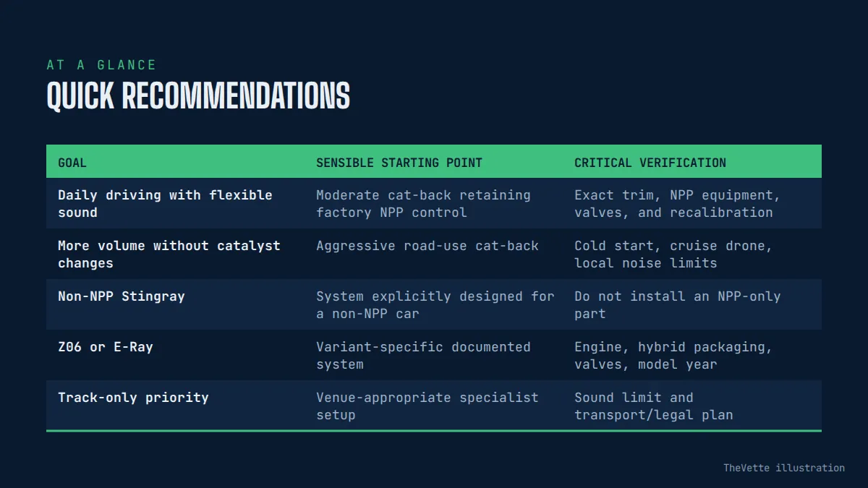Click the 'TheVette illustration' credit text
Viewport: 868px width, 488px height.
pyautogui.click(x=784, y=468)
